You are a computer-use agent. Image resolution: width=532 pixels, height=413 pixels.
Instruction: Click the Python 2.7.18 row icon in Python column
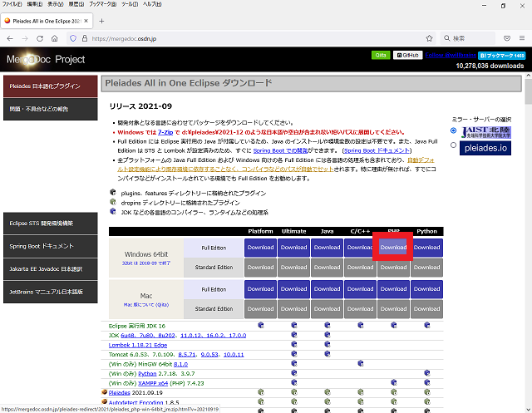click(x=426, y=373)
